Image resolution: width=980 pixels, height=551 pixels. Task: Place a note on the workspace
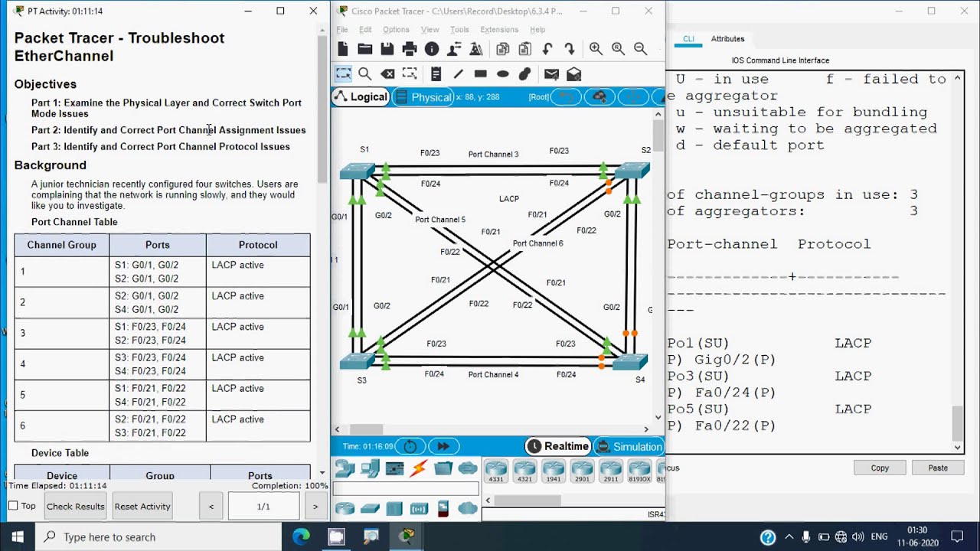pyautogui.click(x=436, y=74)
